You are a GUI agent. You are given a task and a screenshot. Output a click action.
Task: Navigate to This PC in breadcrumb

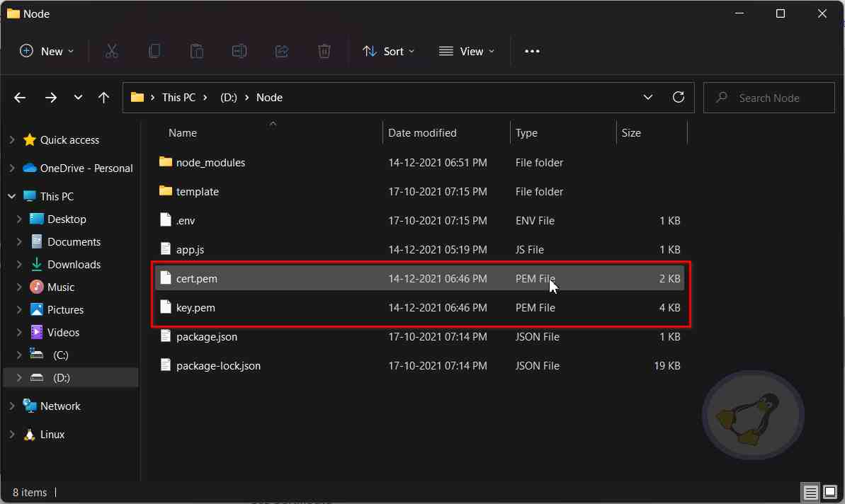coord(178,98)
